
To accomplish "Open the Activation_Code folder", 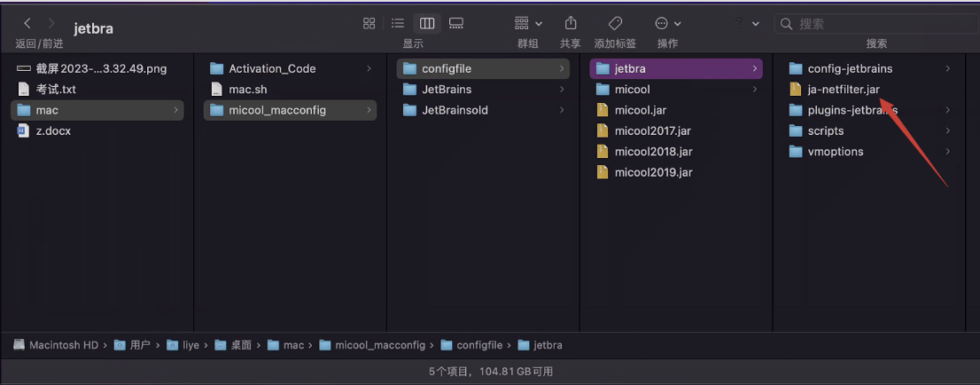I will [271, 68].
